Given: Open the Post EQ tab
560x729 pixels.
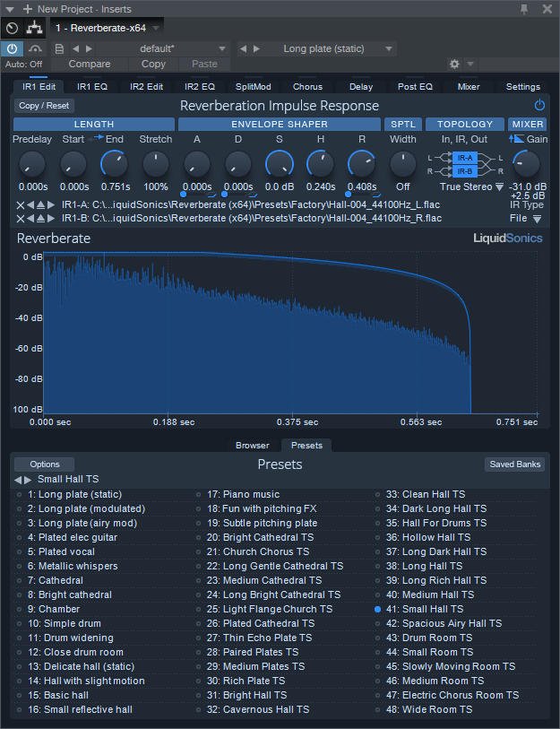Looking at the screenshot, I should point(415,86).
